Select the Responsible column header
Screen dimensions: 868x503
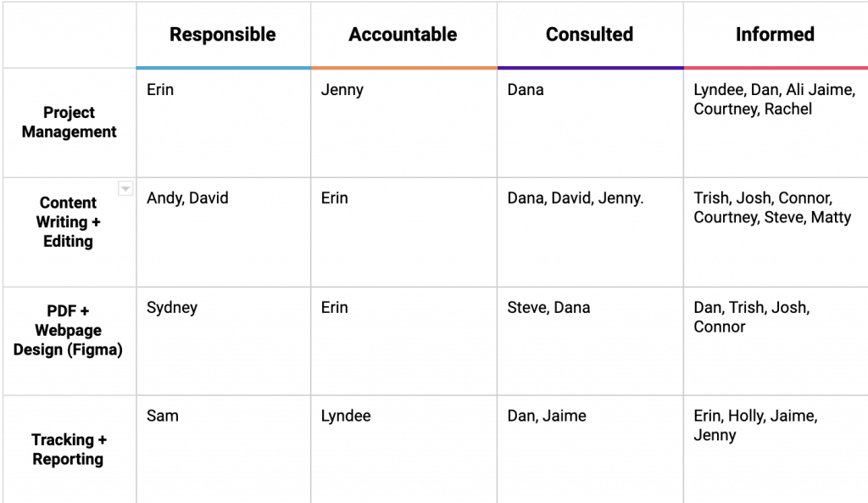[x=223, y=34]
